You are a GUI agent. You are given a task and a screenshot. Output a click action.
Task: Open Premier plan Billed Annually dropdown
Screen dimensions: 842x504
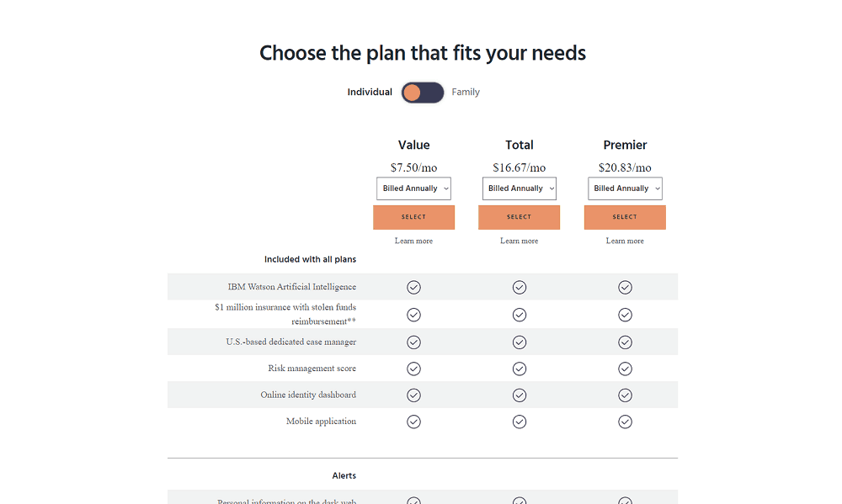pos(625,188)
